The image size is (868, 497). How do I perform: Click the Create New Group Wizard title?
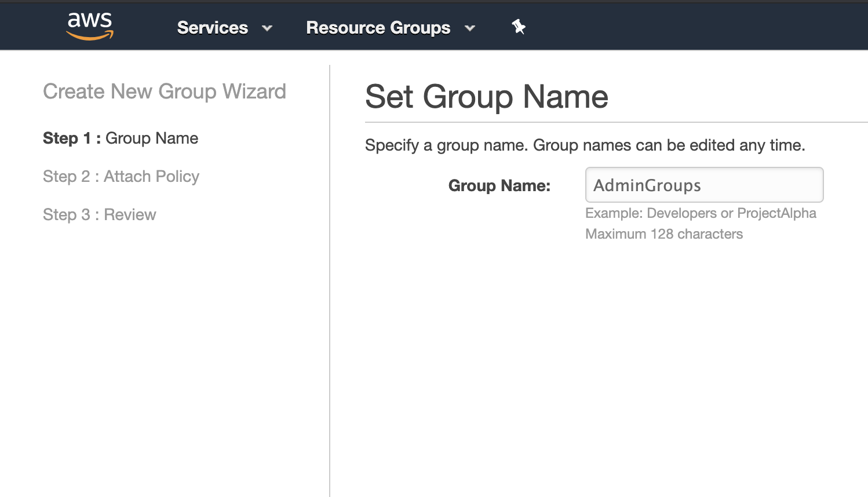[x=165, y=92]
